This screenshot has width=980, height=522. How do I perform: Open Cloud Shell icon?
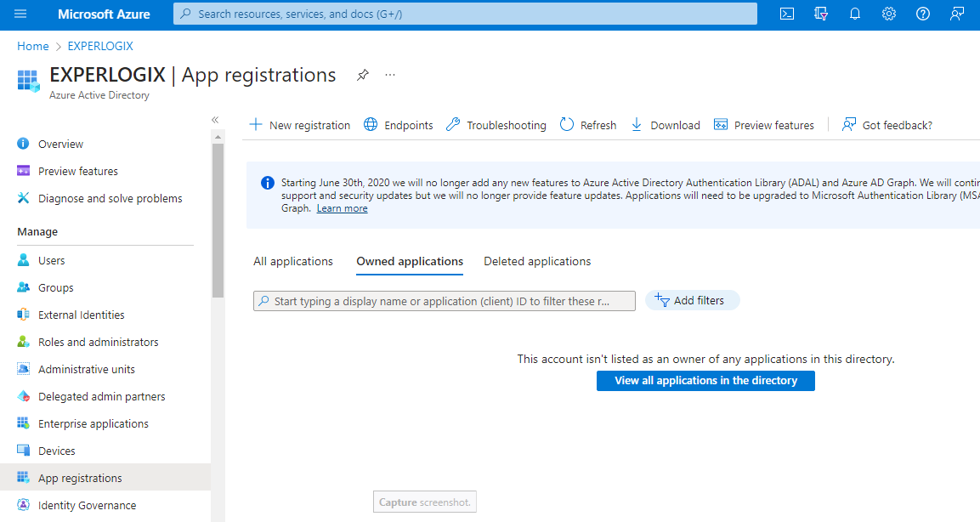tap(787, 14)
